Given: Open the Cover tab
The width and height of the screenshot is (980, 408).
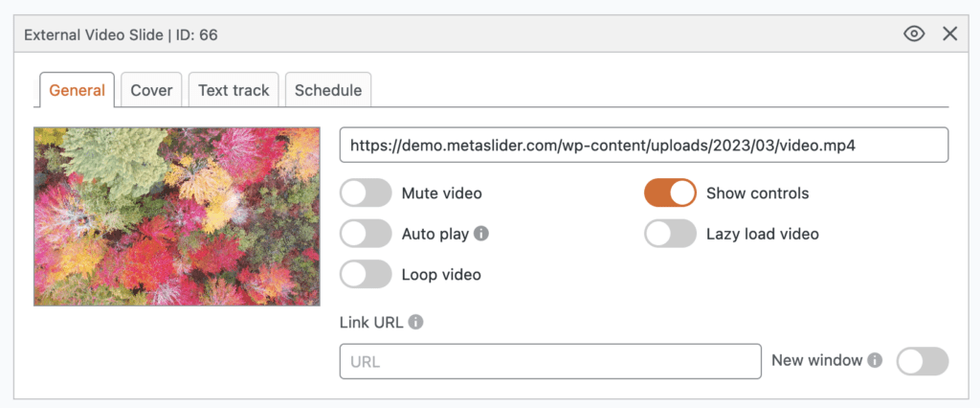Looking at the screenshot, I should tap(151, 90).
